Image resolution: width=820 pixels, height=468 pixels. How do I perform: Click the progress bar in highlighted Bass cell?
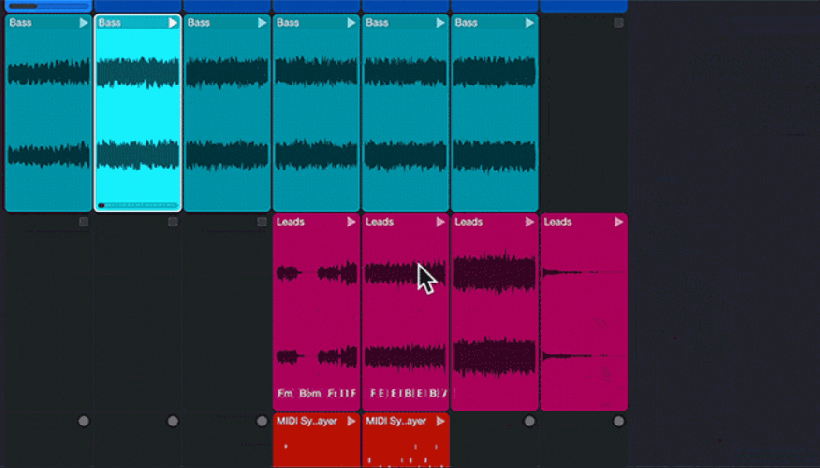138,206
